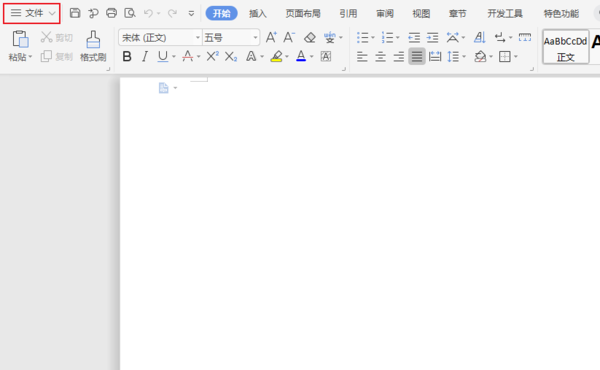Open the 引用 tab

348,14
